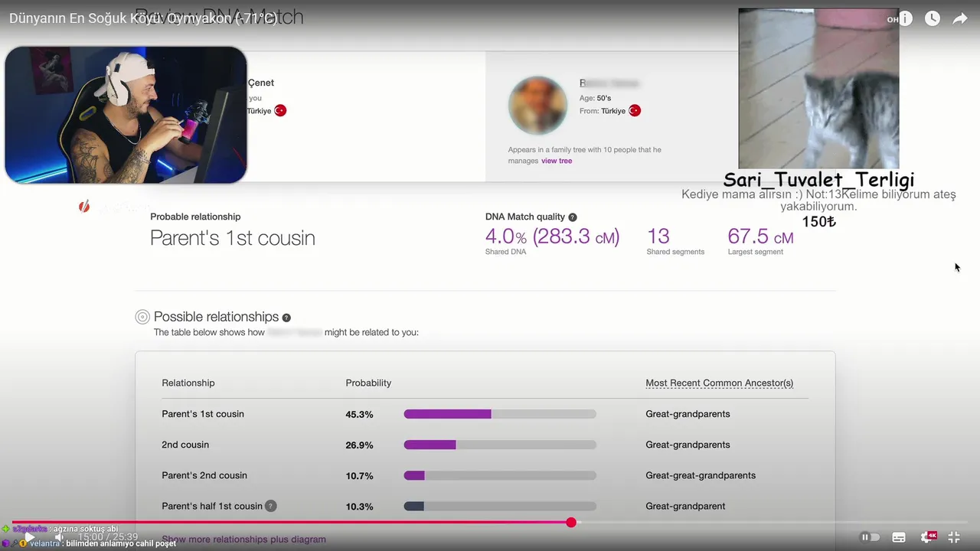Image resolution: width=980 pixels, height=551 pixels.
Task: Toggle subtitles/closed captions button
Action: pyautogui.click(x=899, y=537)
